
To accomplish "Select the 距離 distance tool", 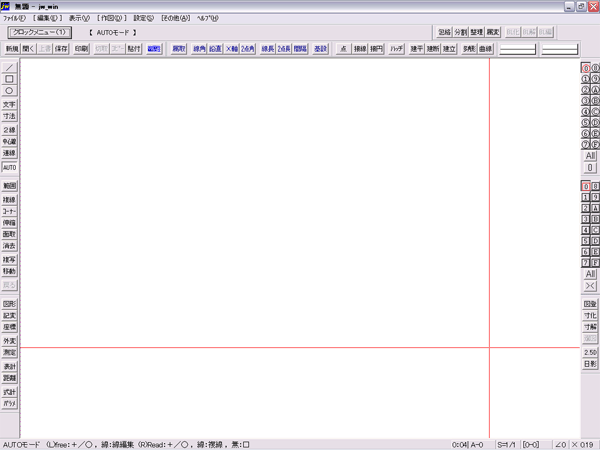I will tap(9, 378).
